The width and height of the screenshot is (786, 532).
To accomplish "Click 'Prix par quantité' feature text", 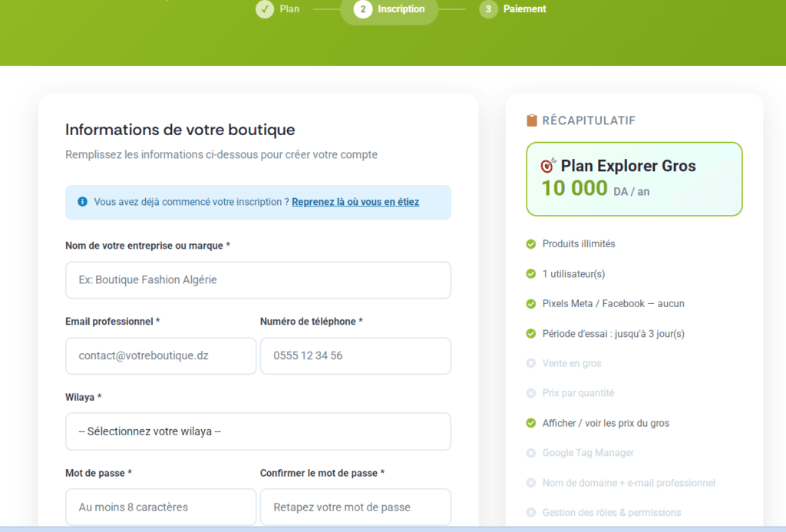I will point(578,393).
